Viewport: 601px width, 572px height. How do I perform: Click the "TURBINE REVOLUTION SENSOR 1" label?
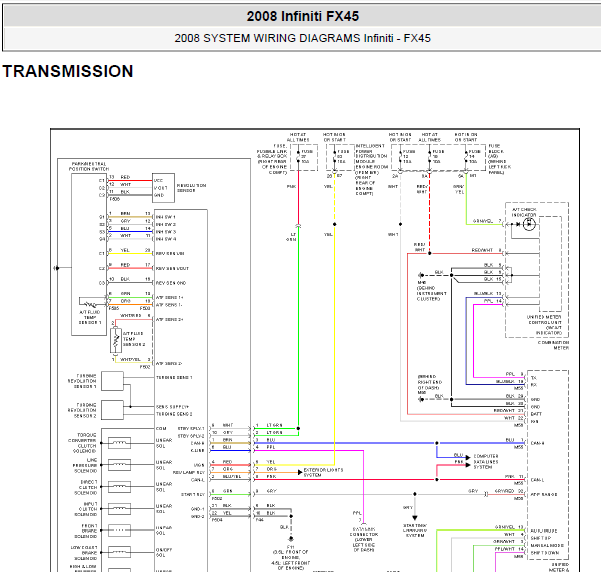[82, 381]
